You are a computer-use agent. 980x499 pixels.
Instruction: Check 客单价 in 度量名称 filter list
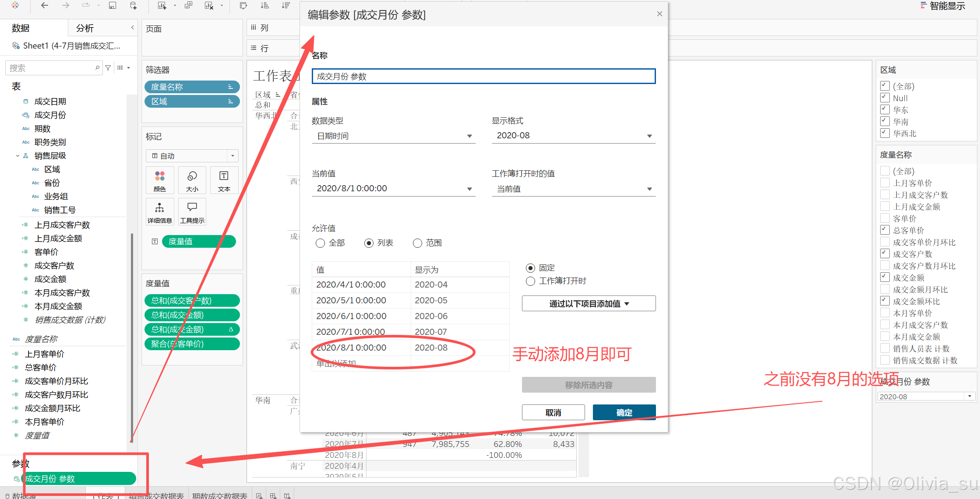pyautogui.click(x=885, y=218)
